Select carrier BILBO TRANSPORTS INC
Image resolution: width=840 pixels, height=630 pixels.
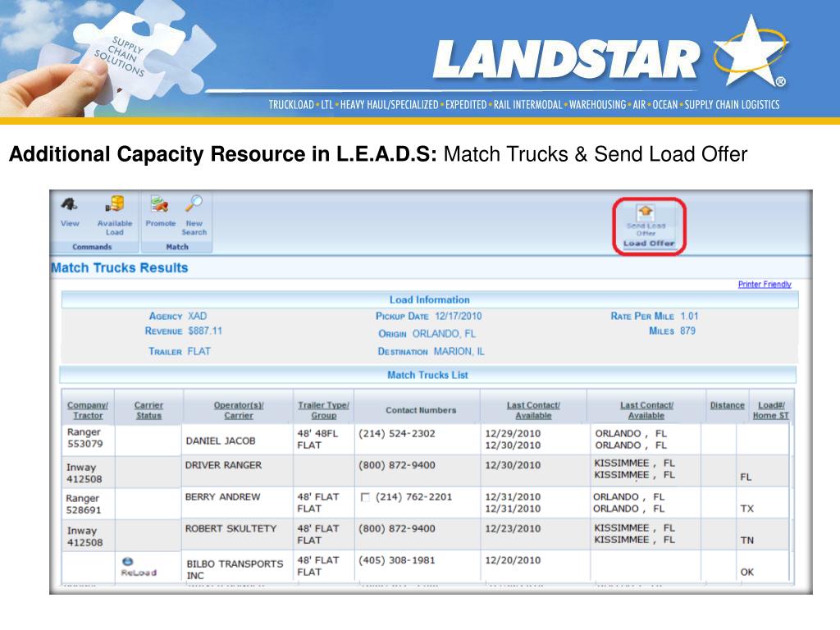coord(235,569)
